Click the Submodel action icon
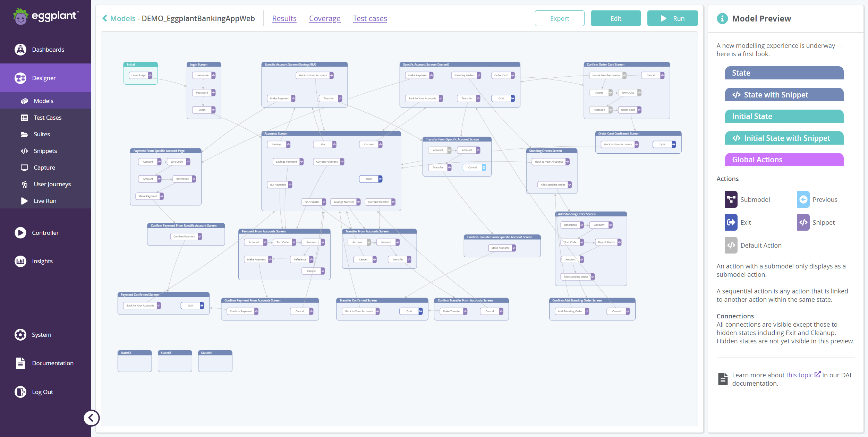This screenshot has width=868, height=437. tap(731, 199)
